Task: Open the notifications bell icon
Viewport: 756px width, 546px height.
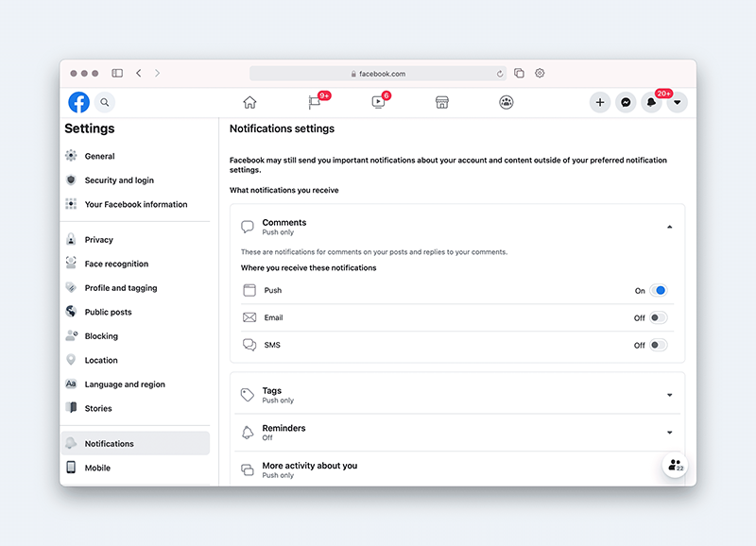Action: point(651,102)
